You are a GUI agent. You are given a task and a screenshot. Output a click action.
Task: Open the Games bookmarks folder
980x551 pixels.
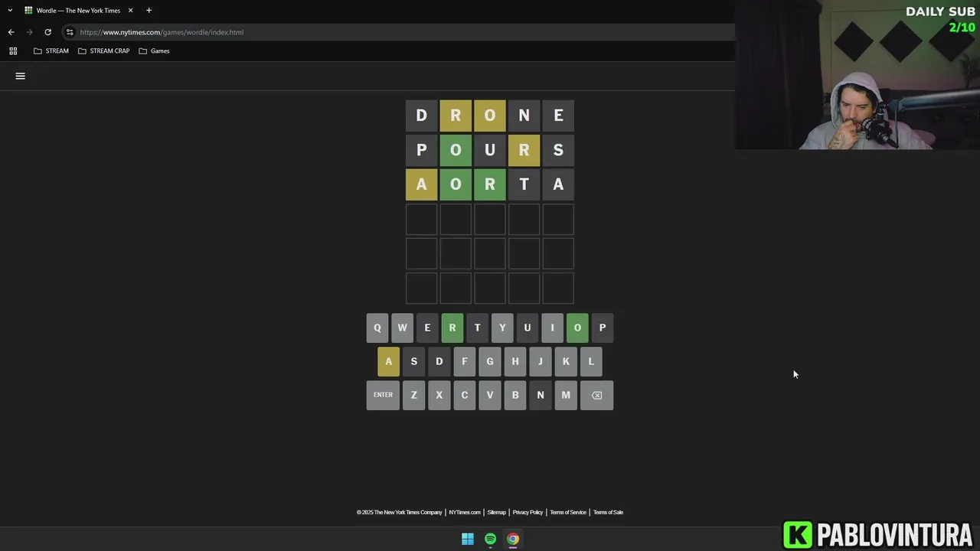pyautogui.click(x=154, y=51)
